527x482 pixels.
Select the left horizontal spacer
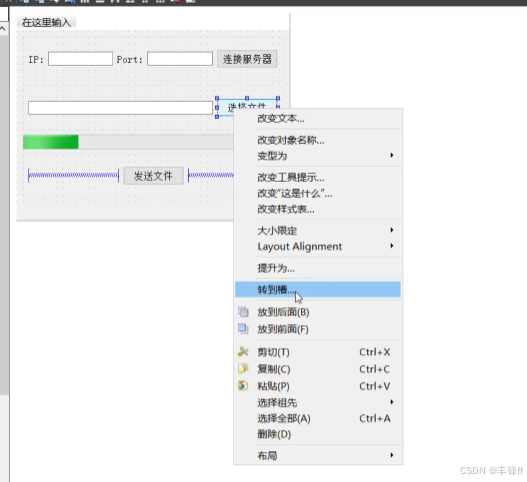(x=74, y=175)
